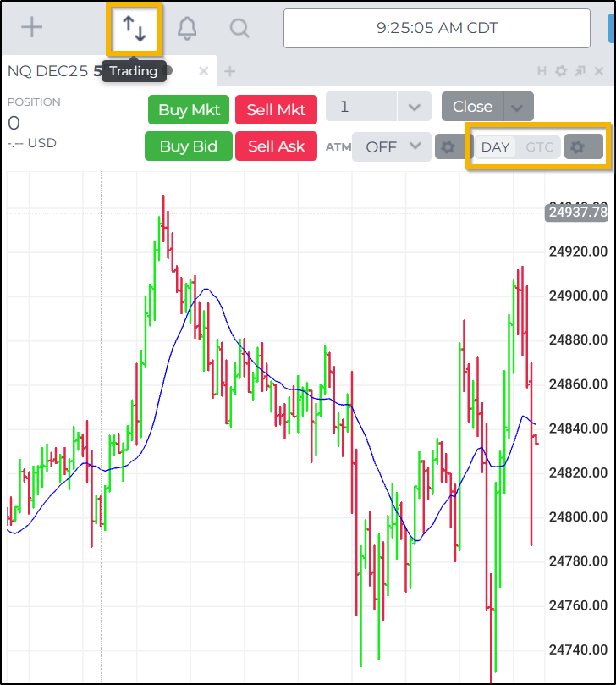Add a new chart tab with plus
616x685 pixels.
[x=229, y=71]
